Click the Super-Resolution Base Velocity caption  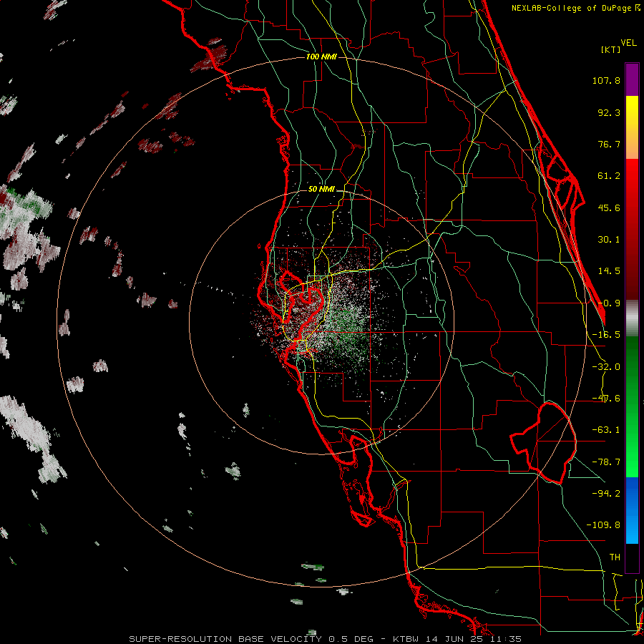click(x=326, y=639)
